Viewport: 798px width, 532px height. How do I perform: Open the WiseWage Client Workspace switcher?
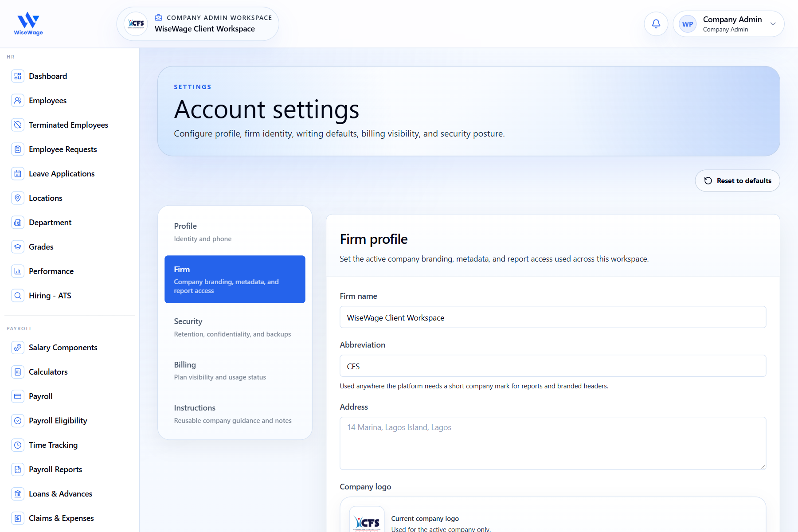[198, 24]
